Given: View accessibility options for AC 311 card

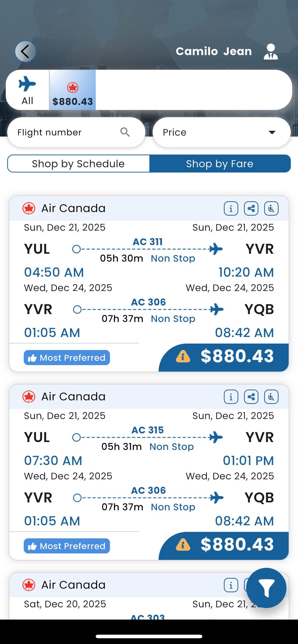Looking at the screenshot, I should (x=271, y=208).
